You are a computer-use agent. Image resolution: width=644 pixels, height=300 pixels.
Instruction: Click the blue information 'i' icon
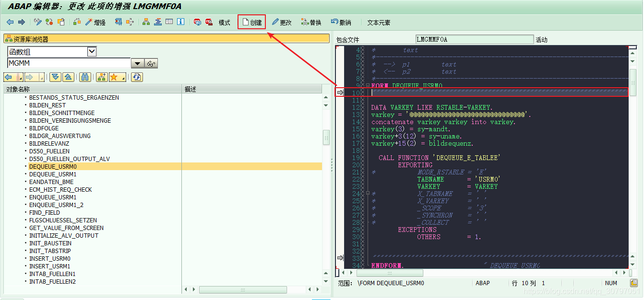pyautogui.click(x=180, y=22)
